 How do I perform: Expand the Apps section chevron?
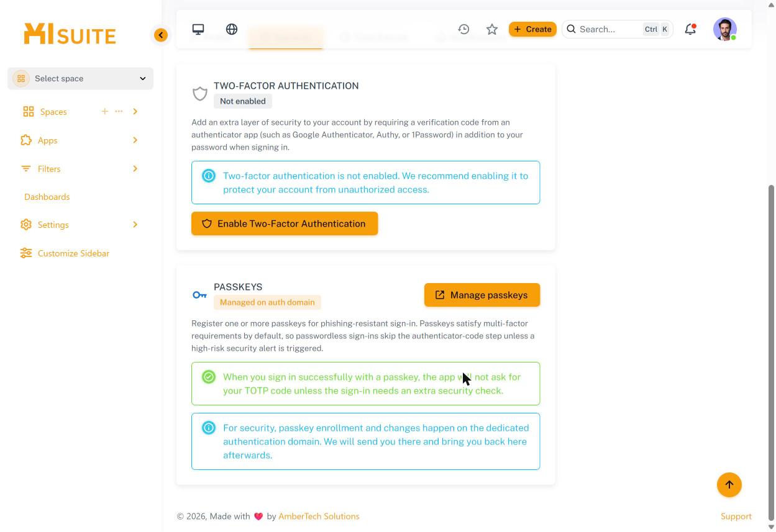(135, 140)
